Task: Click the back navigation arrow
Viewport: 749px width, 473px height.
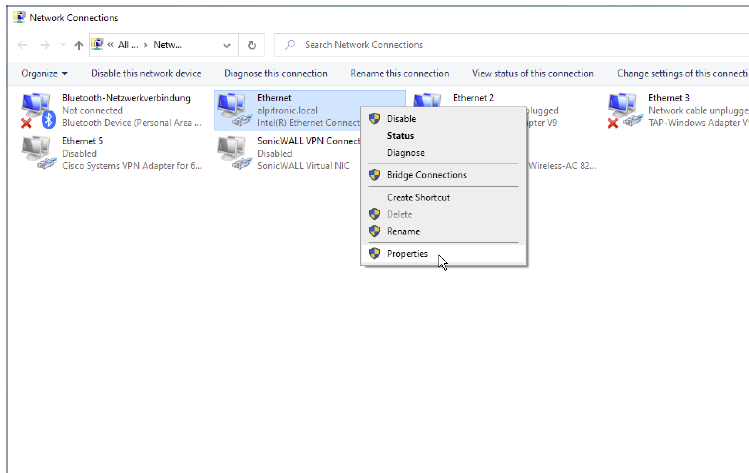Action: click(x=23, y=45)
